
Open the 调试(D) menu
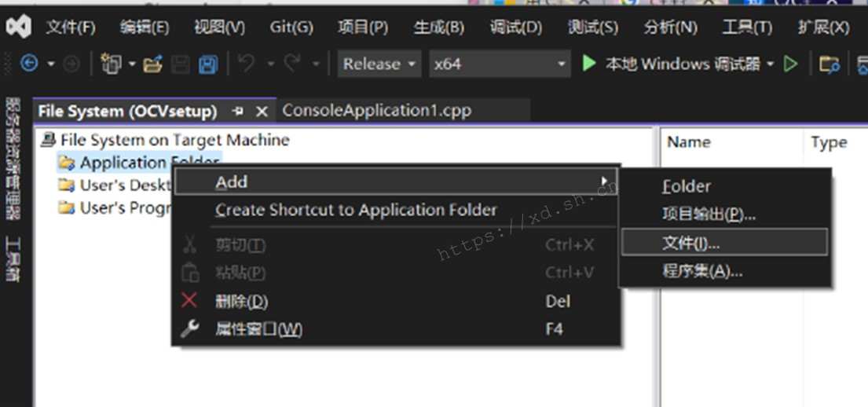click(516, 27)
